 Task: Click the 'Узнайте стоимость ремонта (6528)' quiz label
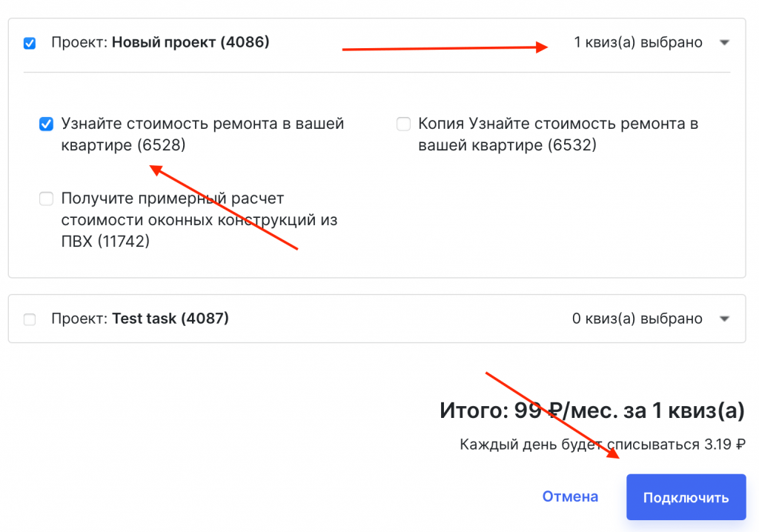[202, 134]
